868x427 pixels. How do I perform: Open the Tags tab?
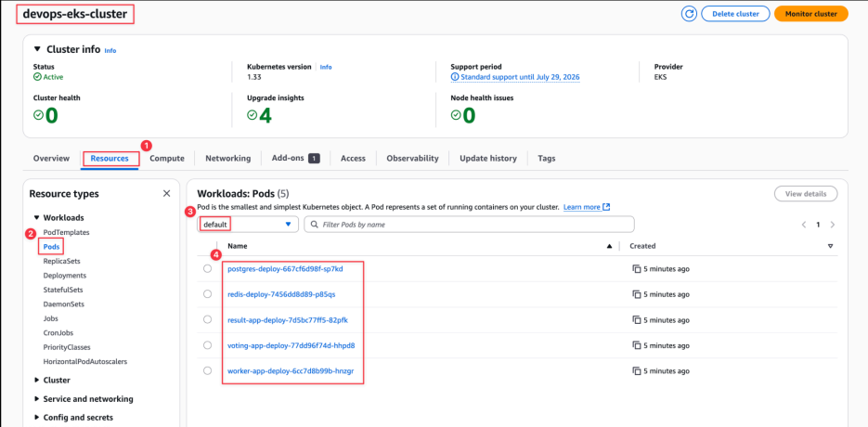pyautogui.click(x=547, y=159)
